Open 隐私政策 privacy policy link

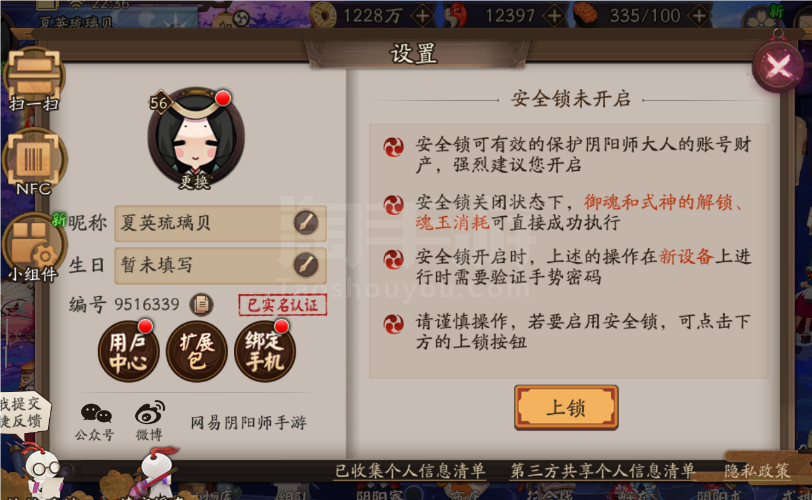(x=757, y=471)
